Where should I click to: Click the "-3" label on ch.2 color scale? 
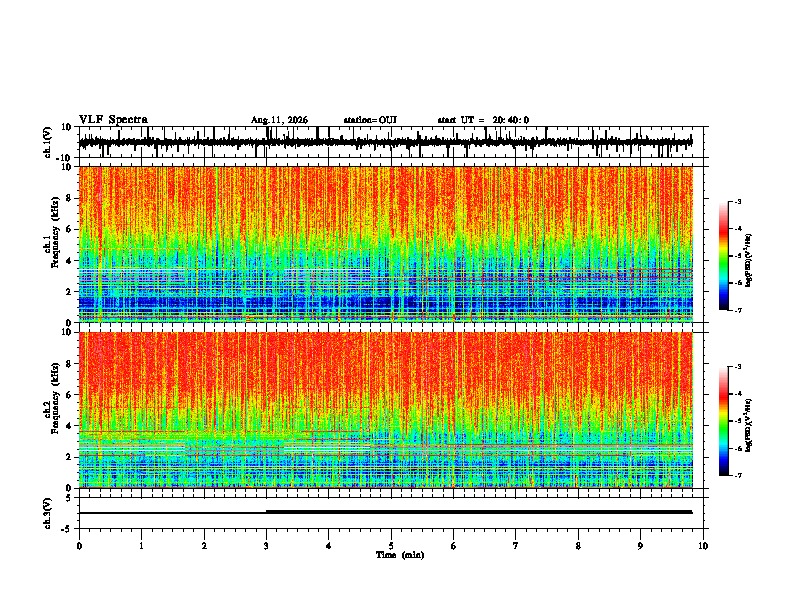tap(737, 367)
